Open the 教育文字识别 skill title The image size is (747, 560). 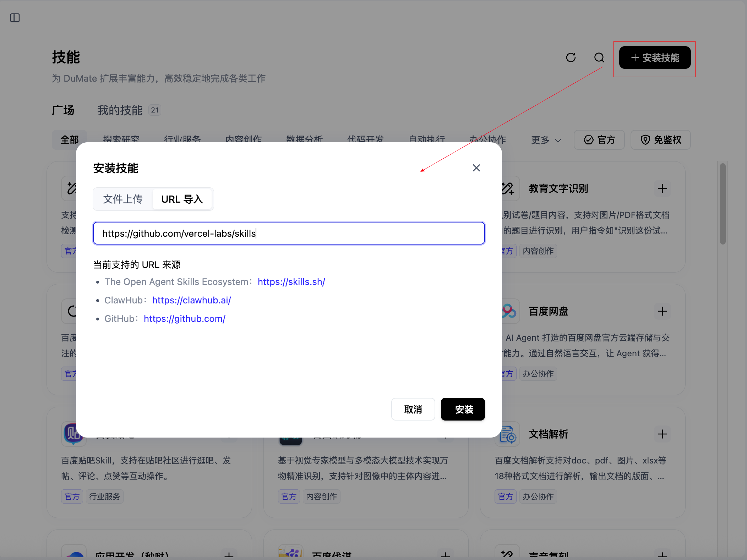click(558, 188)
